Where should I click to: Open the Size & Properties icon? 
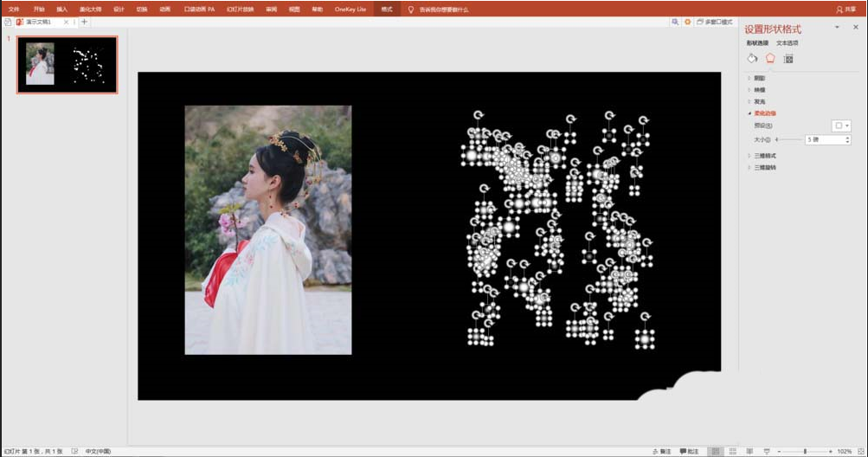coord(788,59)
